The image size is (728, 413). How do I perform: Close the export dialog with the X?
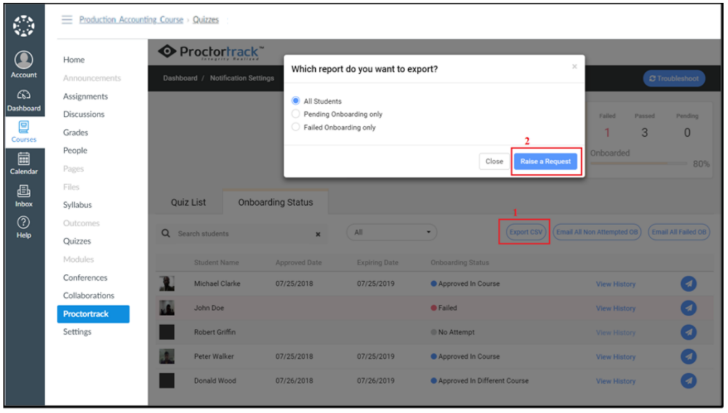(574, 66)
